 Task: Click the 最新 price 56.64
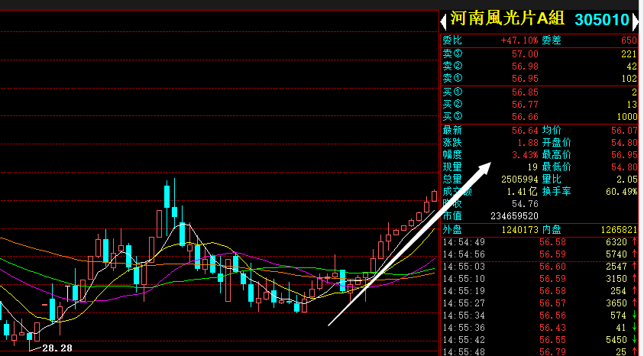click(x=525, y=131)
